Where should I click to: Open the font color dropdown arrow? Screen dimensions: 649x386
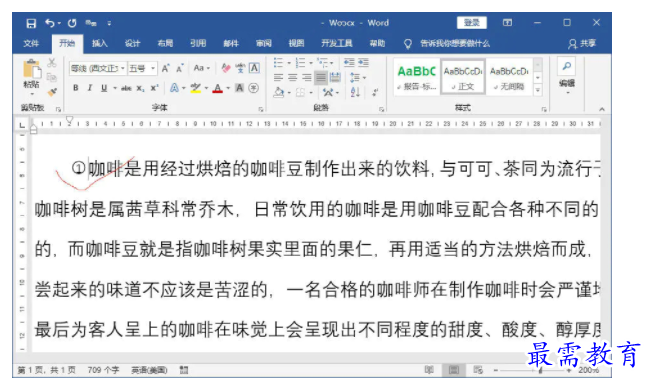pyautogui.click(x=228, y=88)
